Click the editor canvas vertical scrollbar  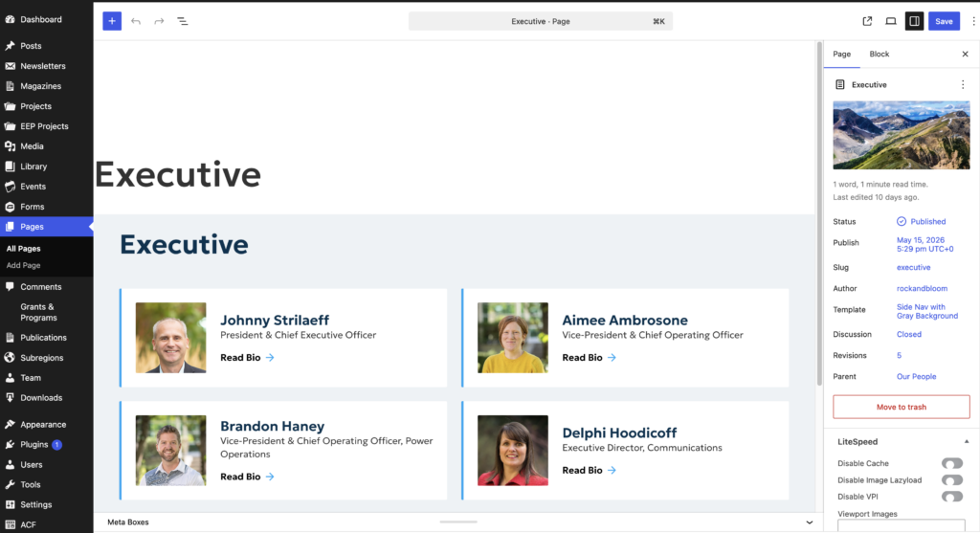click(x=819, y=215)
